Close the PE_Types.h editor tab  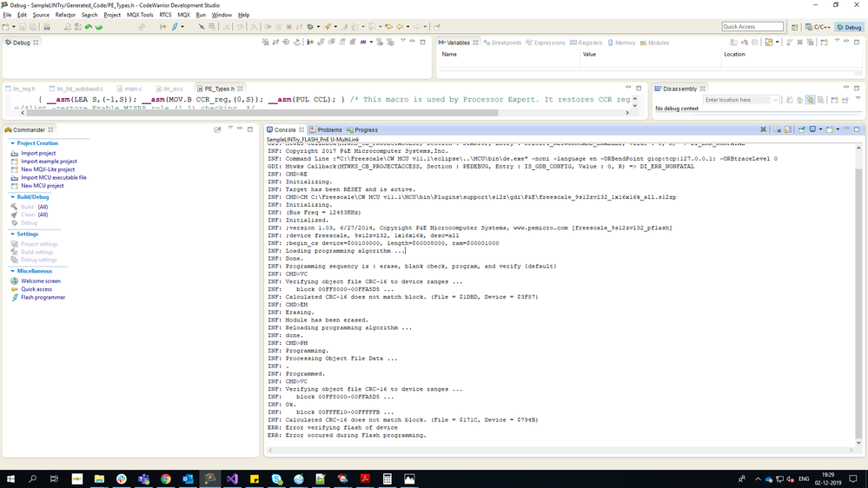pos(241,89)
